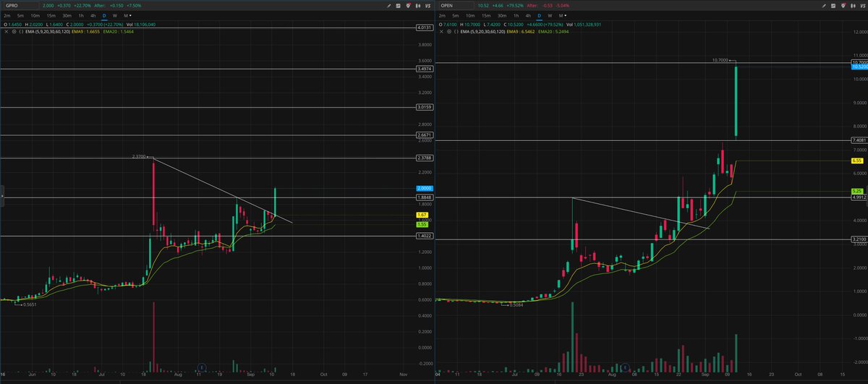Click the EMA20 : 1.5464 value label
This screenshot has height=384, width=868.
coord(118,32)
